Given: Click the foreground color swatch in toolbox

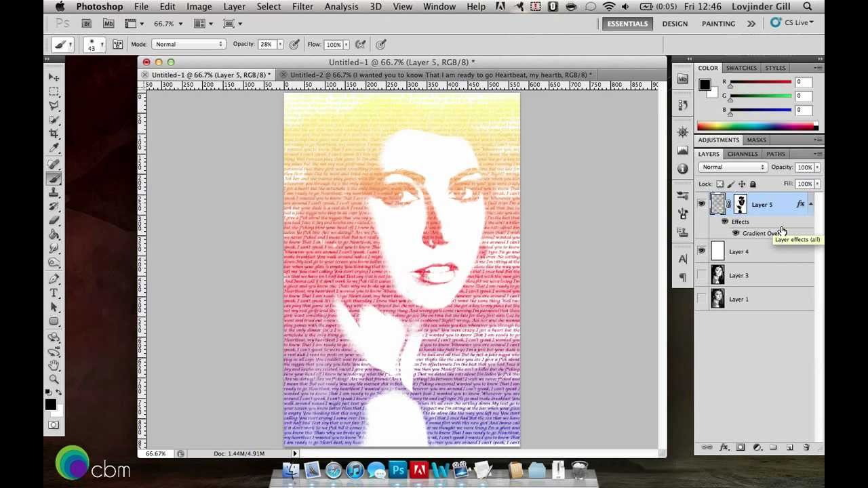Looking at the screenshot, I should tap(50, 405).
